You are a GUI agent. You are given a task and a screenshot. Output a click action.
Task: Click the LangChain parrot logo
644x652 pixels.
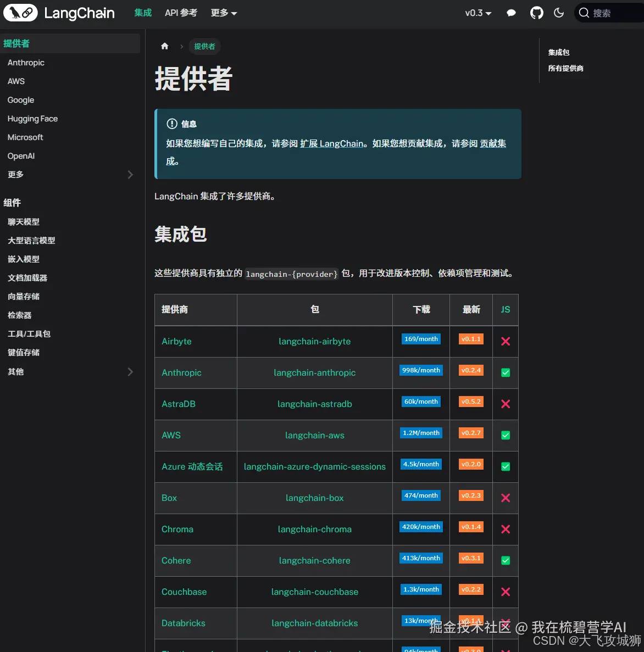[20, 13]
